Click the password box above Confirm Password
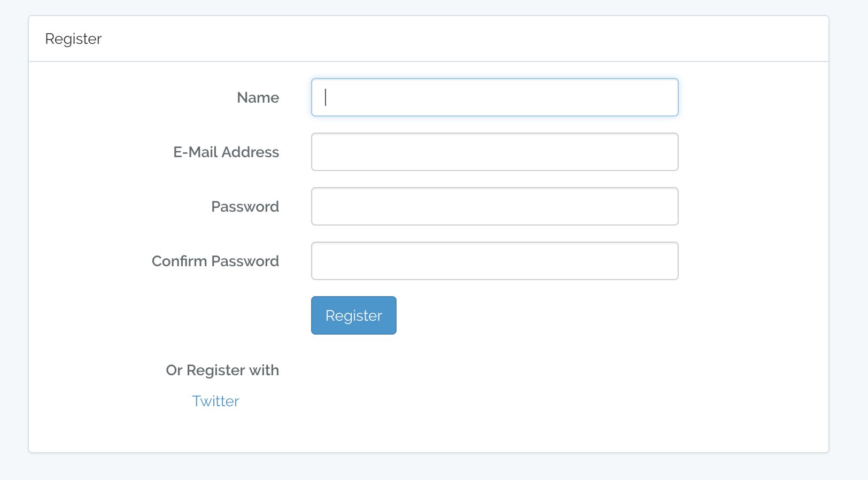This screenshot has height=480, width=868. pyautogui.click(x=494, y=206)
